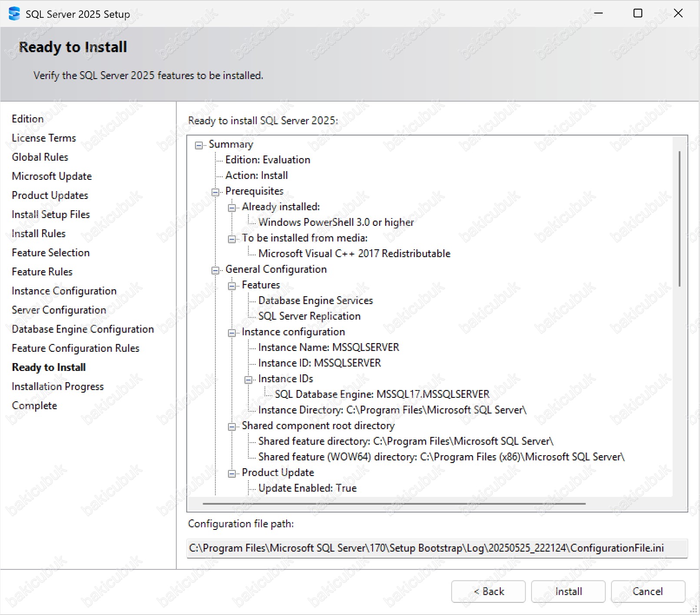This screenshot has height=615, width=700.
Task: Select the Global Rules step
Action: (x=40, y=157)
